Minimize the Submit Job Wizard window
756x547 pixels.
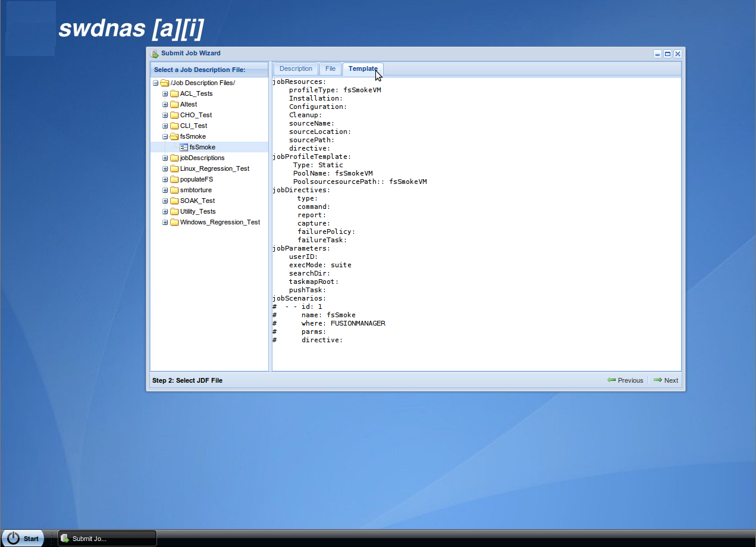657,54
